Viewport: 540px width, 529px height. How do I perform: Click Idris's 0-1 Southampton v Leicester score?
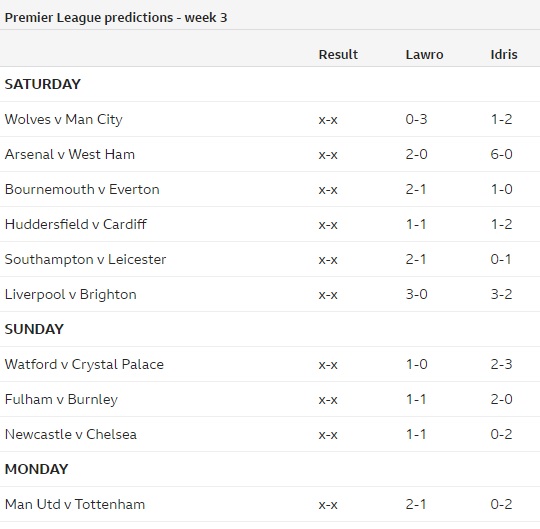point(501,259)
